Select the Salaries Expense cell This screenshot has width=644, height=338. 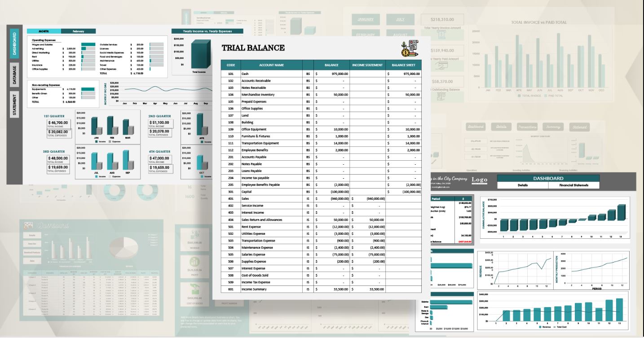click(271, 255)
